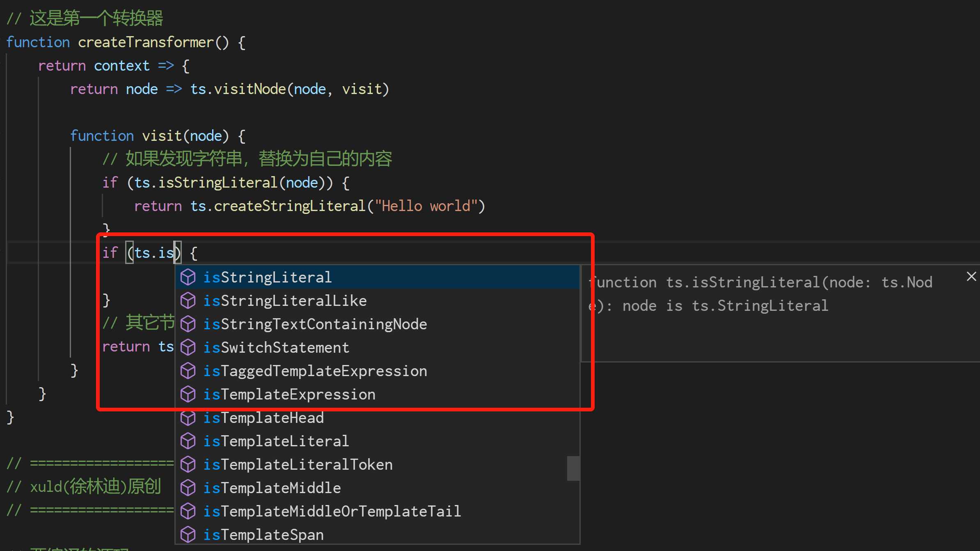Choose the isTaggedTemplateExpression completion

point(378,371)
